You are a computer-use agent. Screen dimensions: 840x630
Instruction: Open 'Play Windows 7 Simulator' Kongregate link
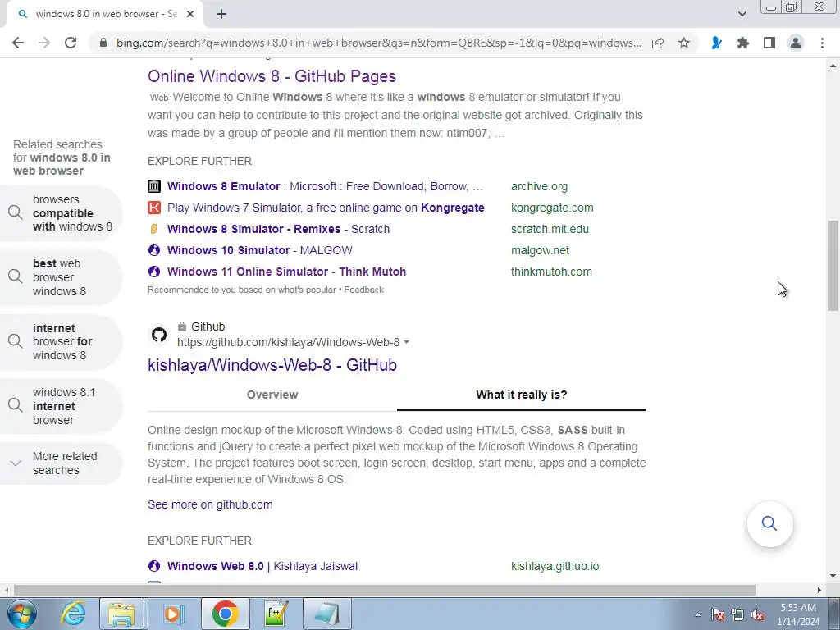pyautogui.click(x=326, y=208)
